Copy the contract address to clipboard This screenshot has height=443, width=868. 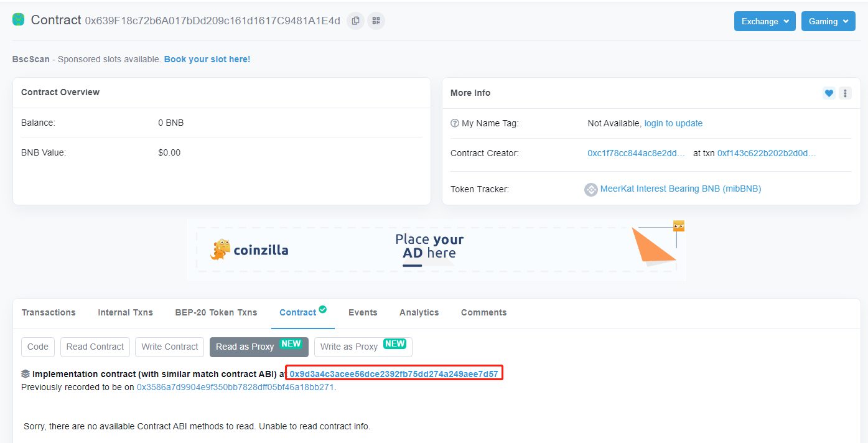355,21
